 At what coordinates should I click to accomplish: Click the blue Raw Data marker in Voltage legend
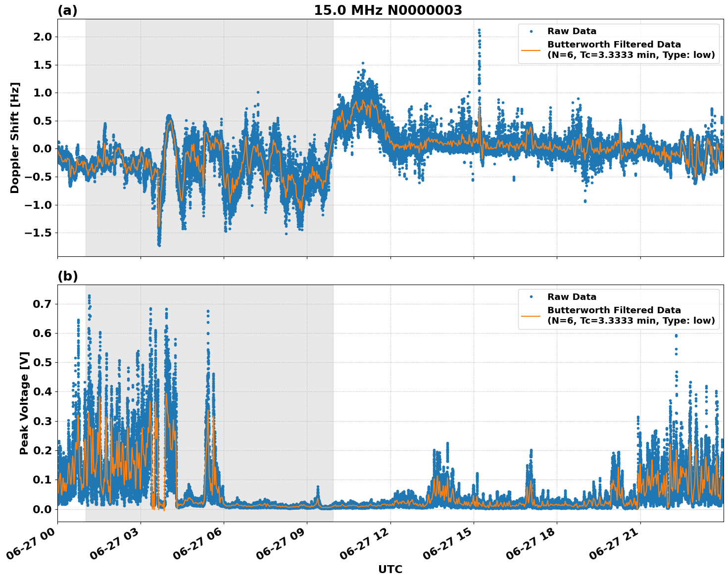pos(531,297)
